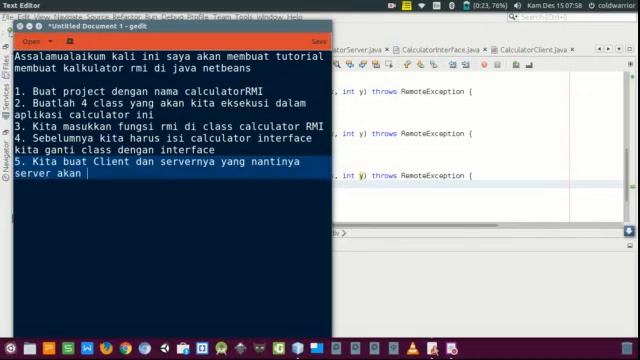Click the blue download icon below the editor
Image resolution: width=640 pixels, height=360 pixels.
point(629,231)
